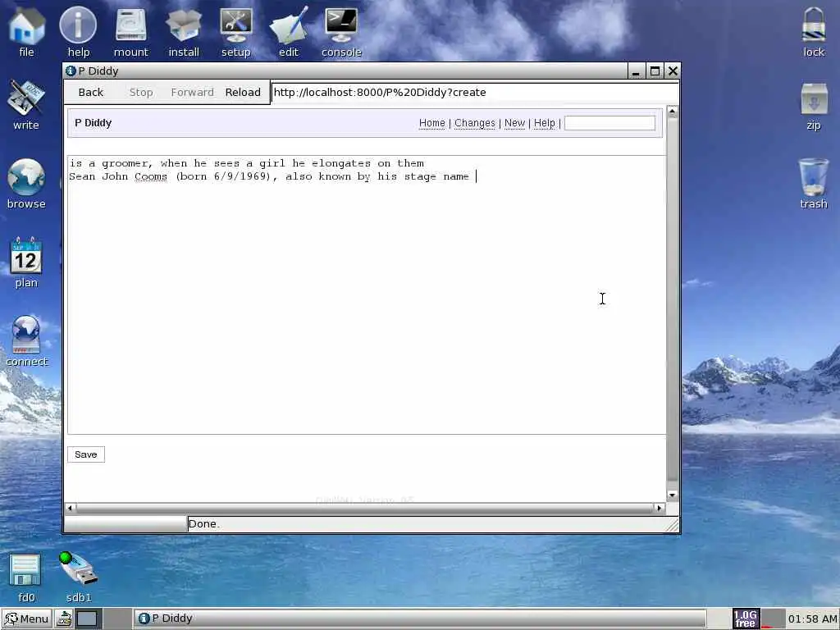Follow the New link
The width and height of the screenshot is (840, 630).
[514, 123]
